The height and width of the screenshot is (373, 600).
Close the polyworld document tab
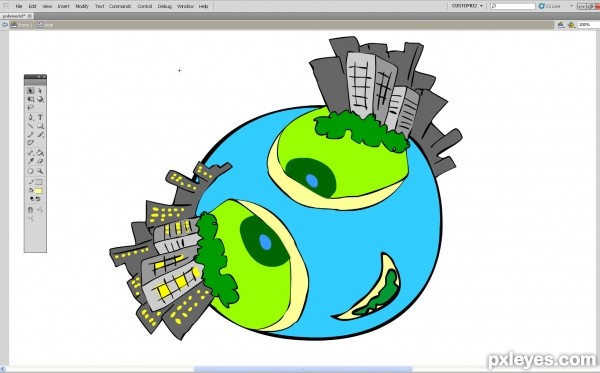(30, 16)
